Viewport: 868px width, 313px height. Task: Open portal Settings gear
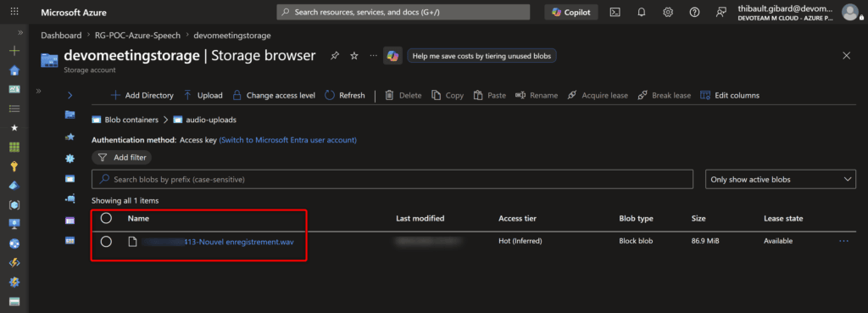tap(668, 12)
